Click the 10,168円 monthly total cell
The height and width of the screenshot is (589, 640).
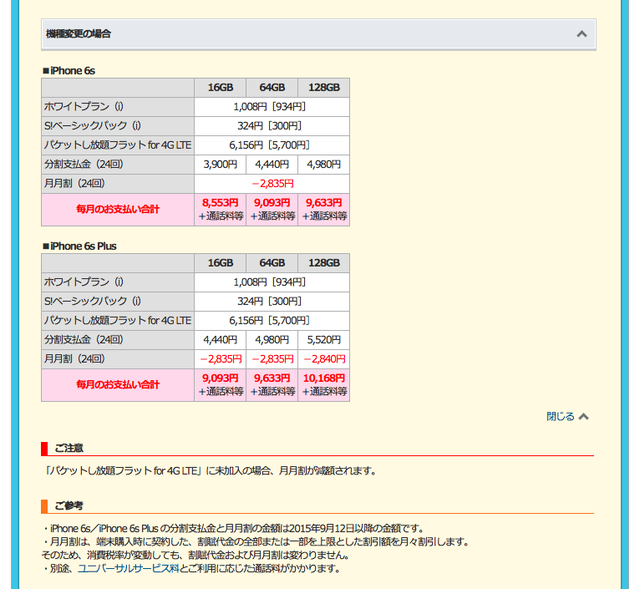click(x=324, y=385)
